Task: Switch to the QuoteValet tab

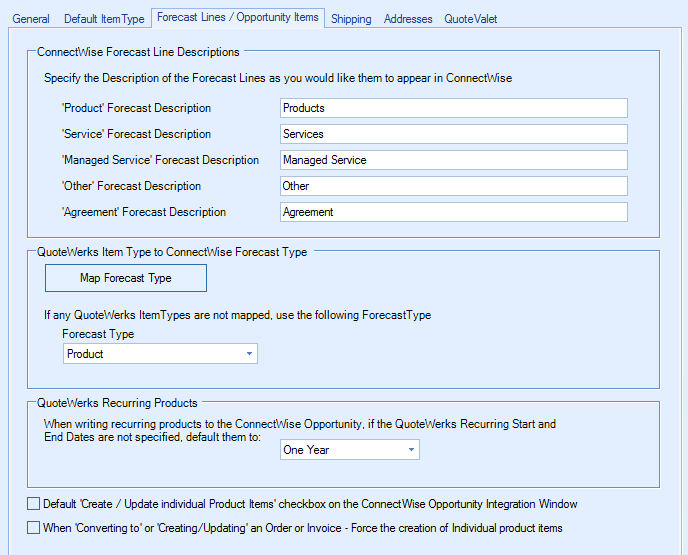Action: [471, 19]
